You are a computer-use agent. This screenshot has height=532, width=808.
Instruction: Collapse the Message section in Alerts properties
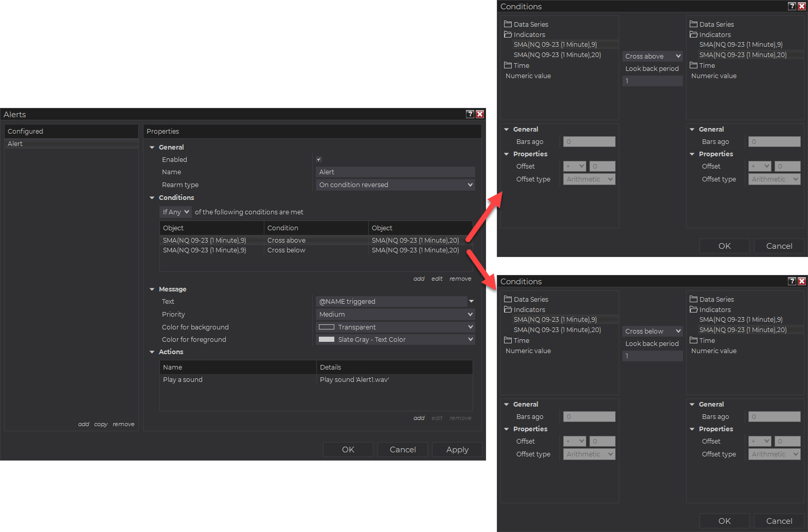152,289
